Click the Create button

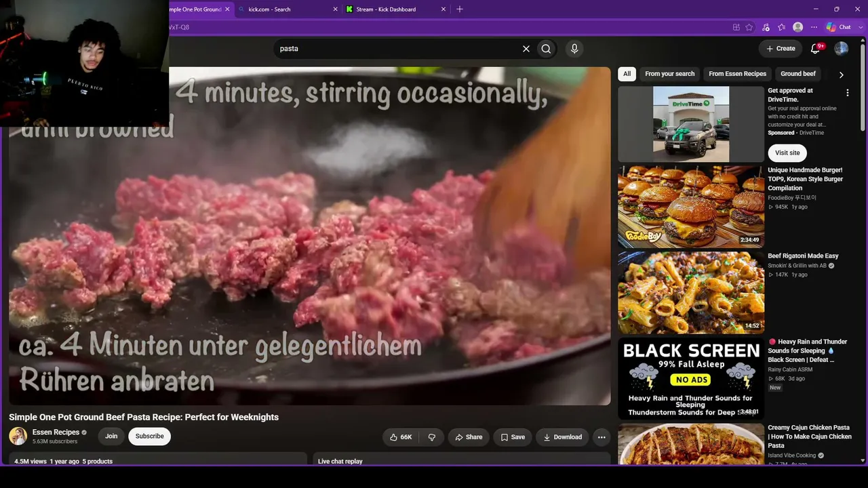coord(781,49)
